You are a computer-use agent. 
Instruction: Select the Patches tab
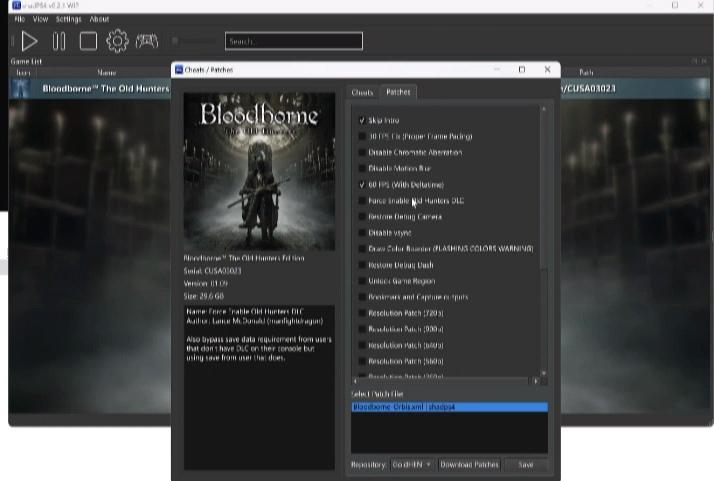point(398,92)
